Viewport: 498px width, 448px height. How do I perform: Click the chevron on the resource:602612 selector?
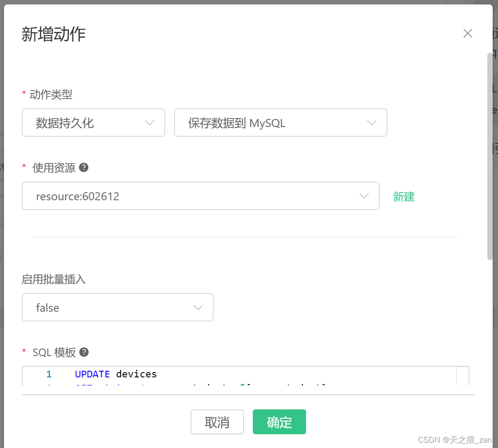pos(364,196)
